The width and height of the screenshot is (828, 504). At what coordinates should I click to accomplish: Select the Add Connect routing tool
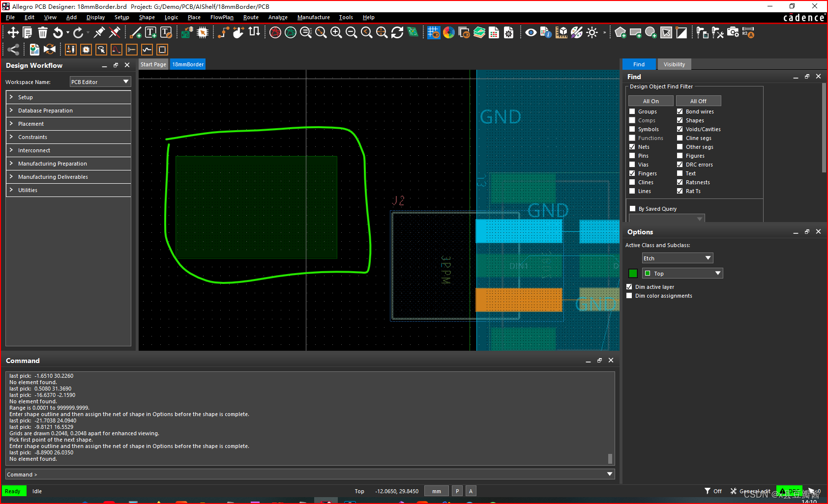[x=223, y=32]
